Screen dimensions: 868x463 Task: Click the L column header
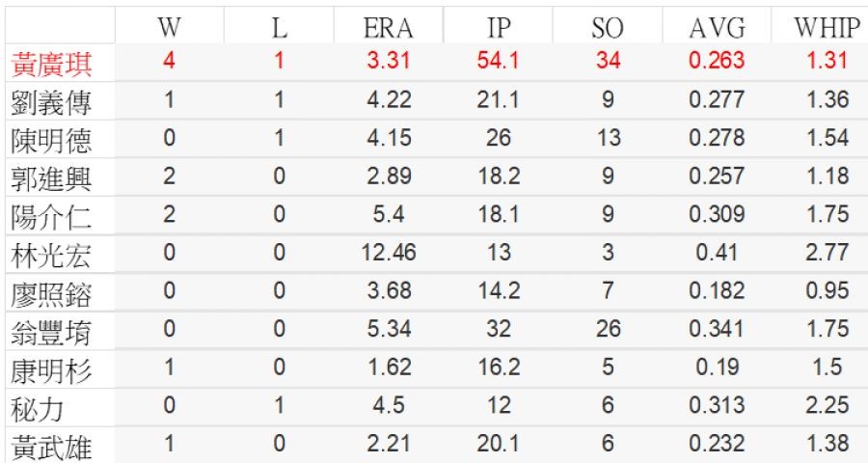click(279, 28)
